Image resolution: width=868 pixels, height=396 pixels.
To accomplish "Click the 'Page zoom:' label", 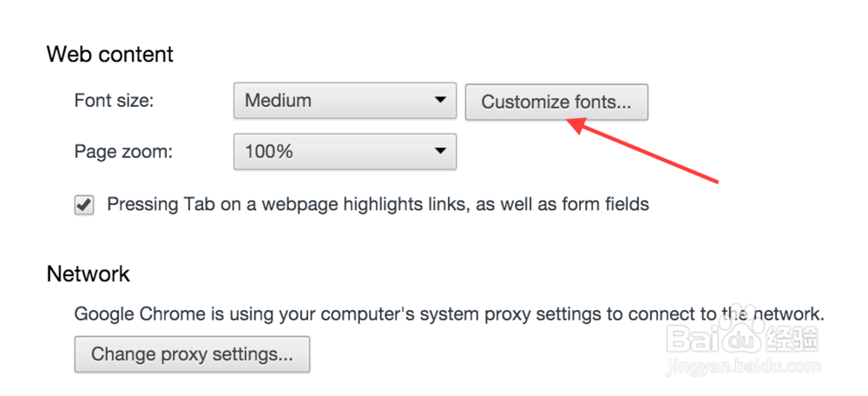I will 123,152.
